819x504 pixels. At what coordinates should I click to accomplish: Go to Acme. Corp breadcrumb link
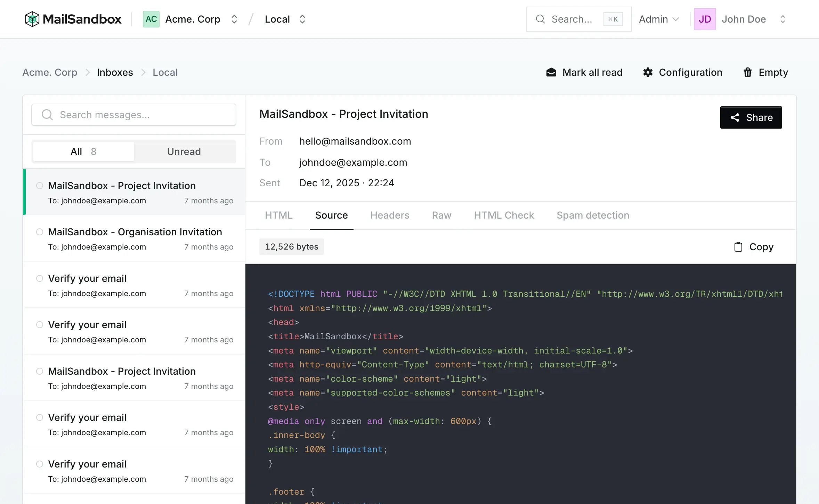click(50, 72)
